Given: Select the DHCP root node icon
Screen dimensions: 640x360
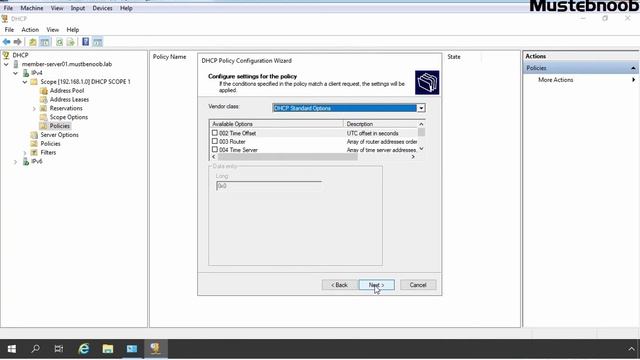Looking at the screenshot, I should coord(6,55).
